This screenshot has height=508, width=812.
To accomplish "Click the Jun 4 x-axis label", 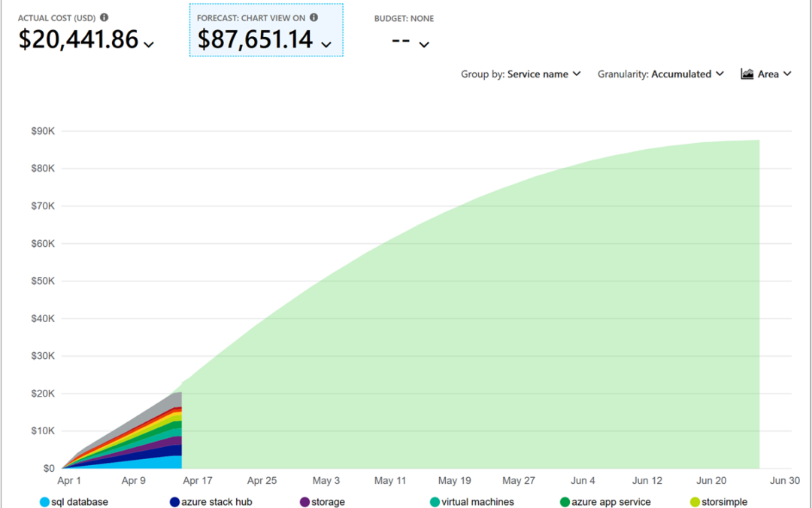I will pos(583,480).
